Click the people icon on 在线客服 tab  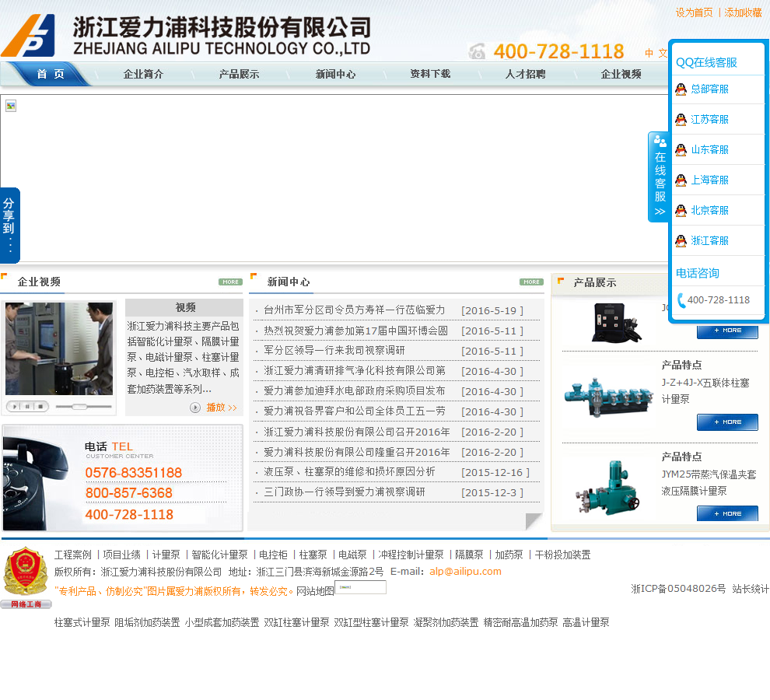click(660, 142)
